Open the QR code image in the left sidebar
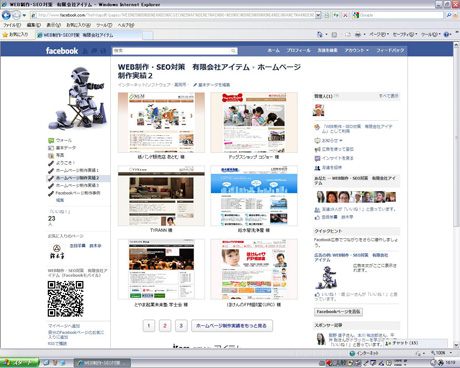 point(65,299)
